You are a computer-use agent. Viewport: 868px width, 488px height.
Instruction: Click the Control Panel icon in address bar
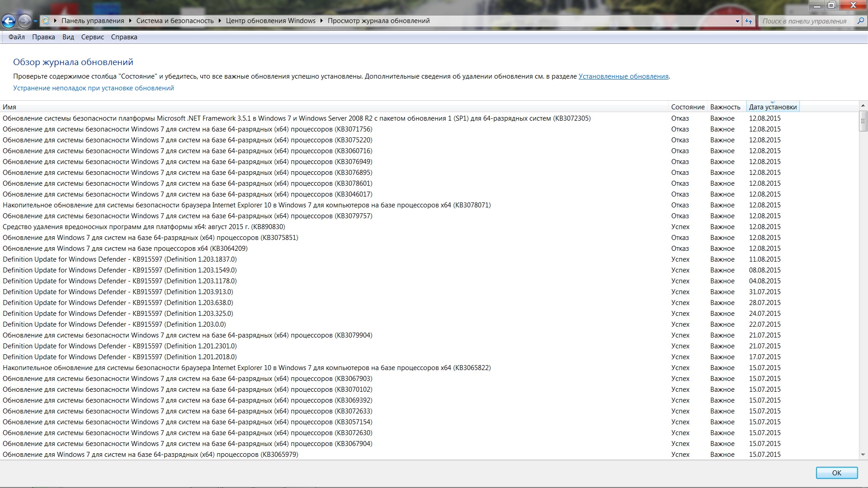point(46,21)
